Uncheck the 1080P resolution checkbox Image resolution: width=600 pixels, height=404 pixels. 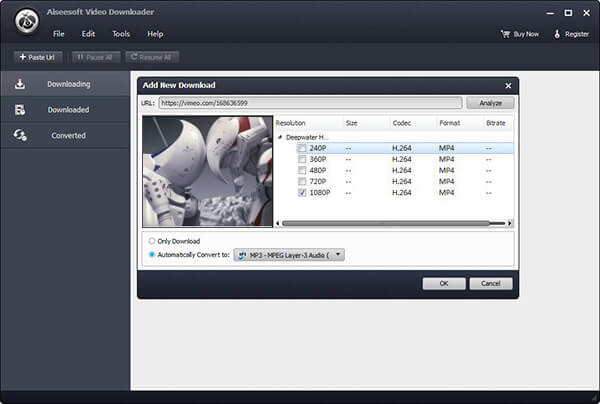[302, 192]
